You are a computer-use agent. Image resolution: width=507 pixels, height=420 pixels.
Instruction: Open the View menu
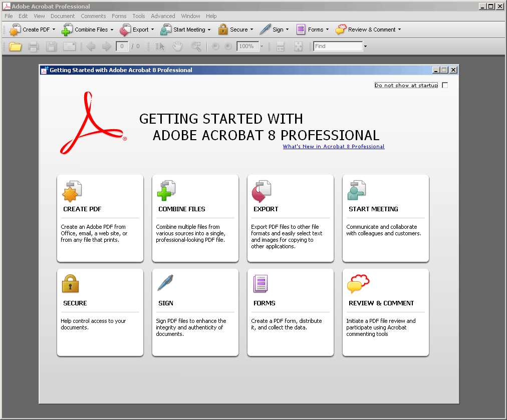tap(39, 16)
